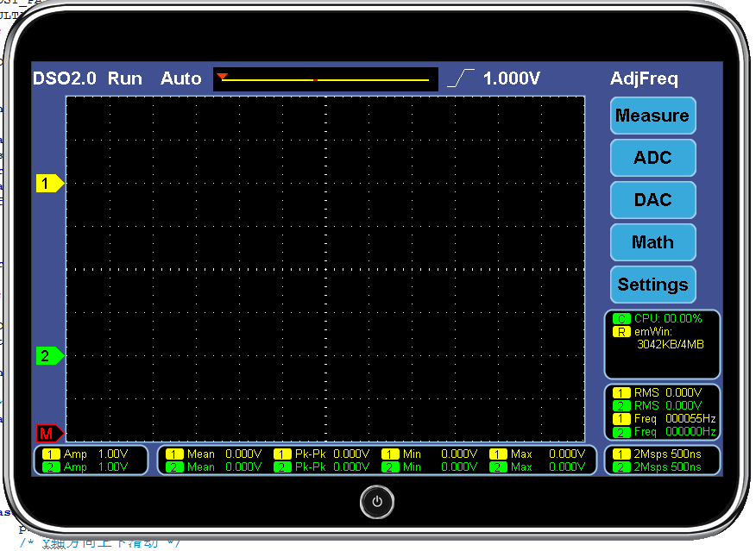Click green 2 badge beside 2Msps
The image size is (756, 551).
tap(621, 467)
